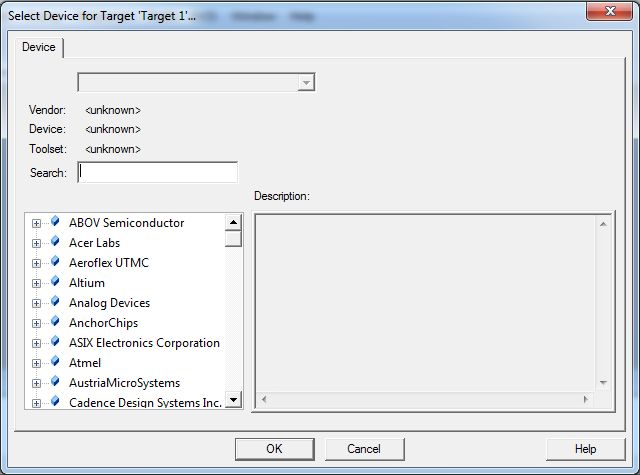
Task: Click the Acer Labs vendor icon
Action: point(55,243)
